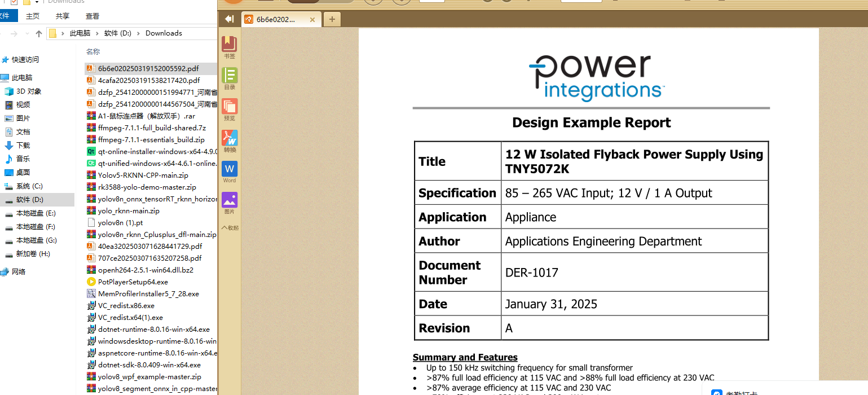Open 视频 folder in navigation pane

coord(23,105)
